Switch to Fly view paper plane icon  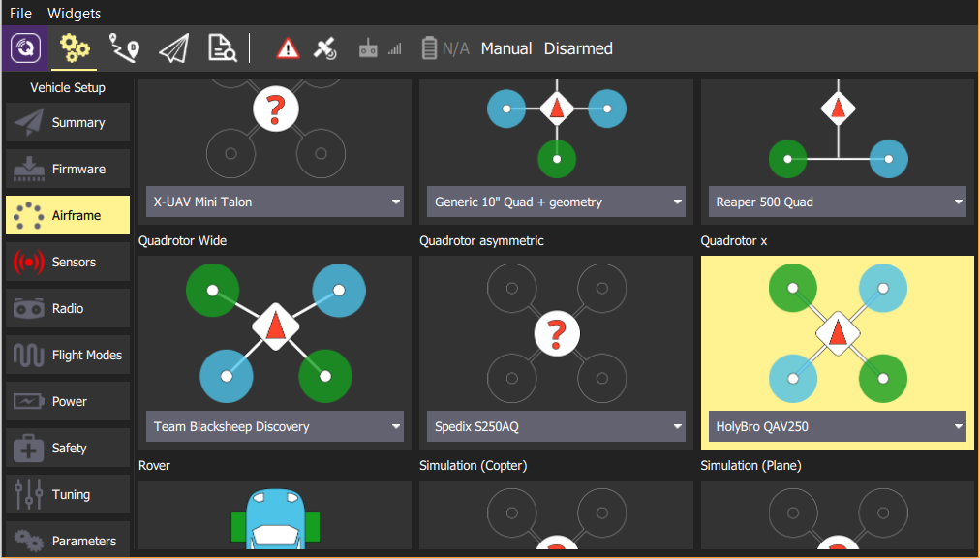click(173, 48)
